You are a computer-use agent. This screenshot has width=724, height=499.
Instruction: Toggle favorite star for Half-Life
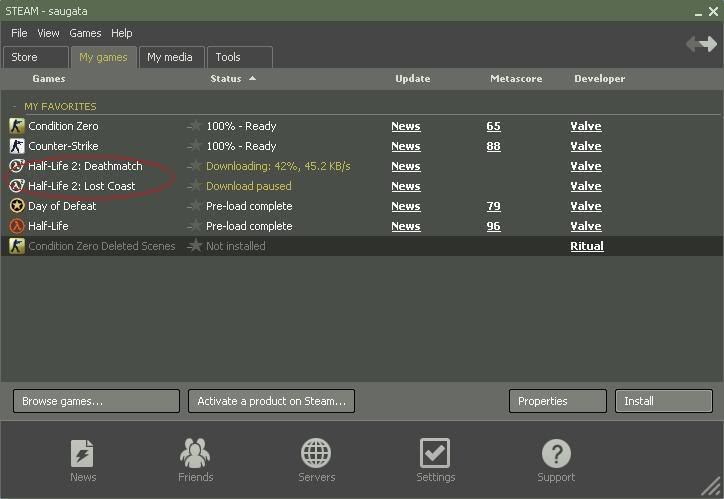[196, 225]
